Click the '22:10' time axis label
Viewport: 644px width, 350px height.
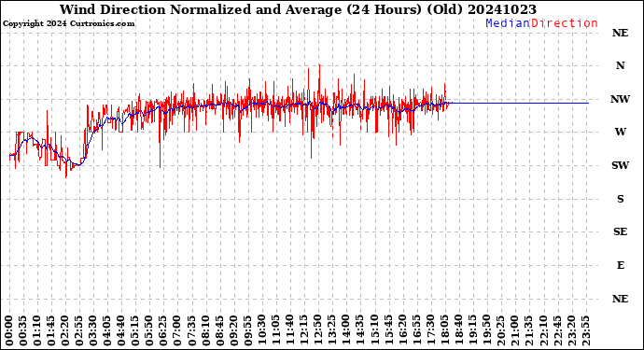pos(543,330)
